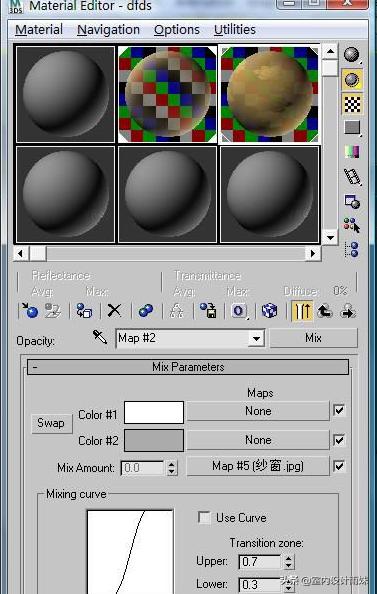The height and width of the screenshot is (594, 377).
Task: Click the Sample Type sphere icon
Action: [352, 55]
